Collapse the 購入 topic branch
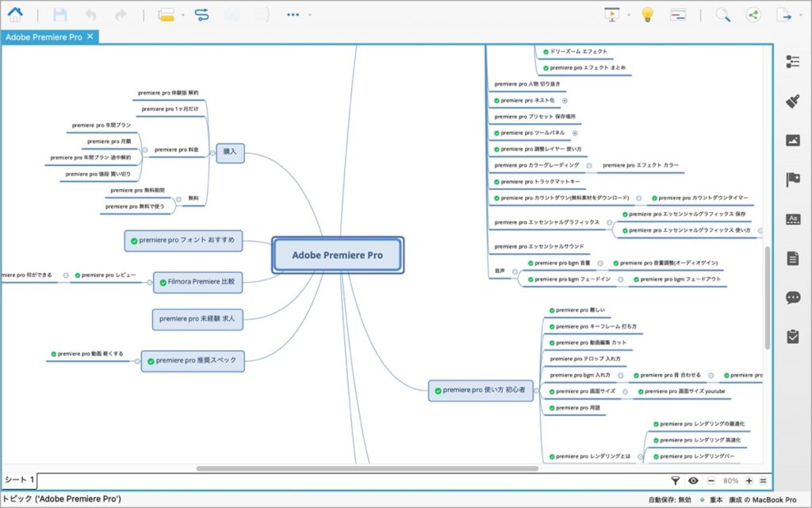The height and width of the screenshot is (508, 812). click(x=213, y=153)
